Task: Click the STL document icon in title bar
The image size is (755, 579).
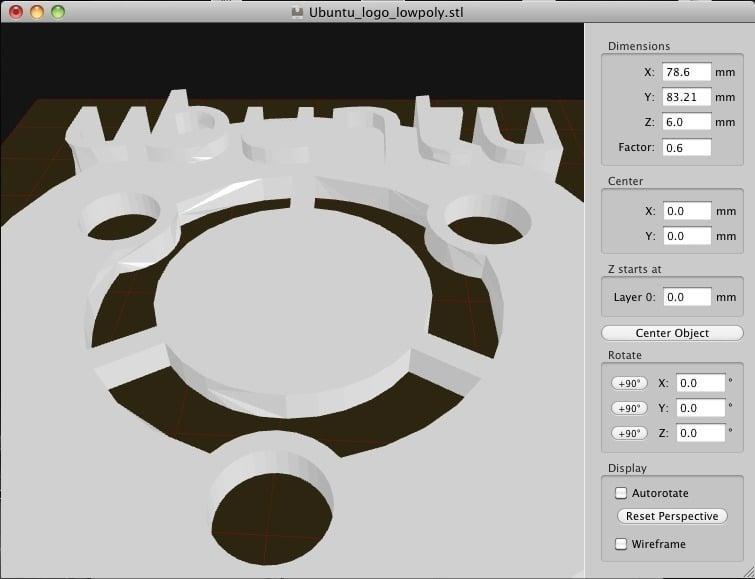Action: [298, 12]
